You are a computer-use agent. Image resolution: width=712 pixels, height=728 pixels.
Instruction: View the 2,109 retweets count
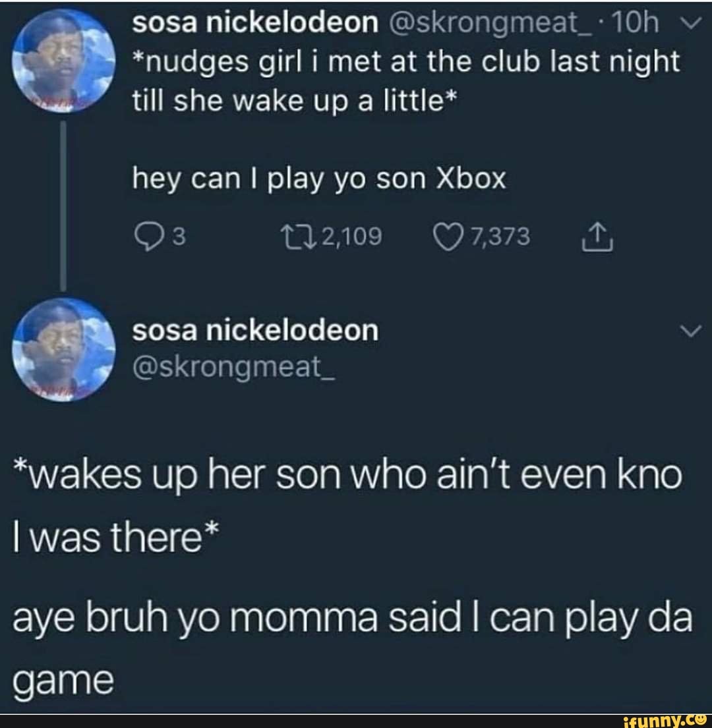click(352, 237)
